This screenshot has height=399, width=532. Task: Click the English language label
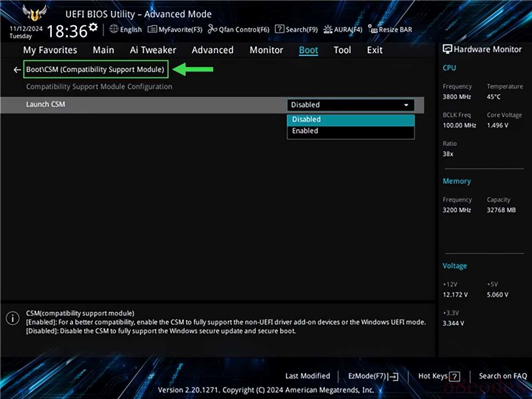(x=131, y=30)
